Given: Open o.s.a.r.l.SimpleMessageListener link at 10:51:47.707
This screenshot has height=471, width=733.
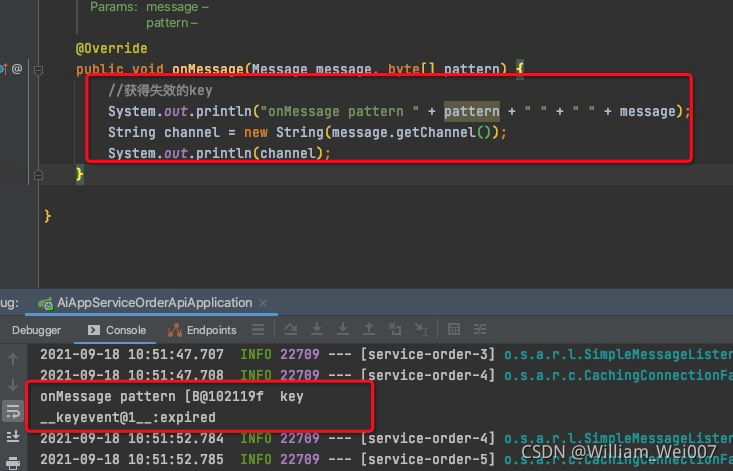Looking at the screenshot, I should pyautogui.click(x=618, y=354).
